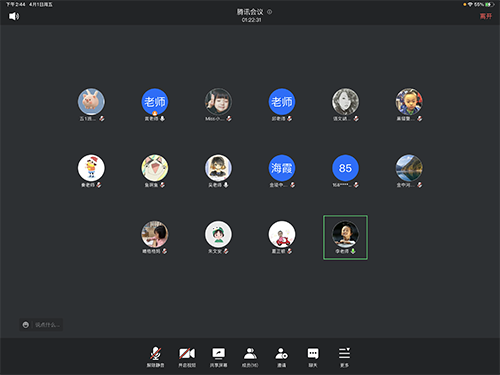This screenshot has height=375, width=500.
Task: Leave the meeting with 离开
Action: 486,16
